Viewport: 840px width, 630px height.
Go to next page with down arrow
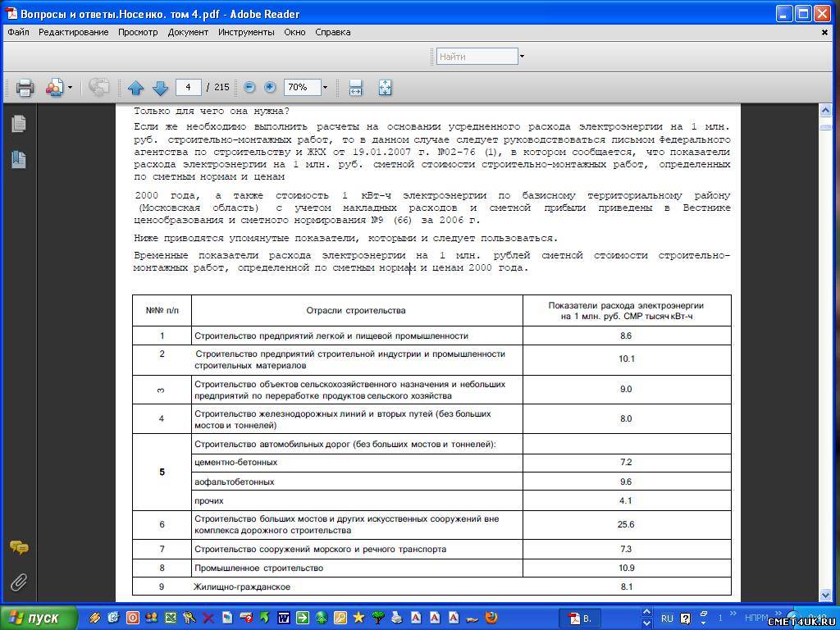coord(160,87)
